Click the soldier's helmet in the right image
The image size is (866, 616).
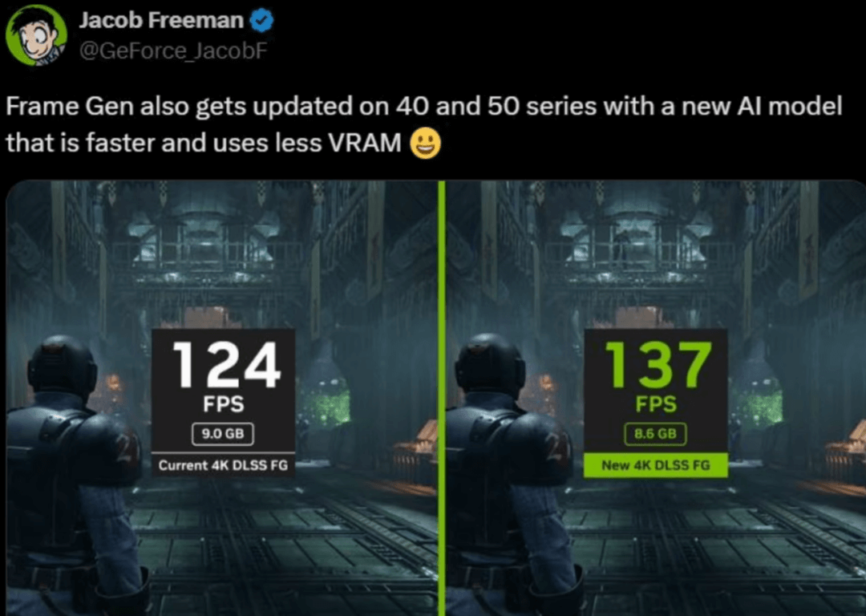click(x=490, y=365)
